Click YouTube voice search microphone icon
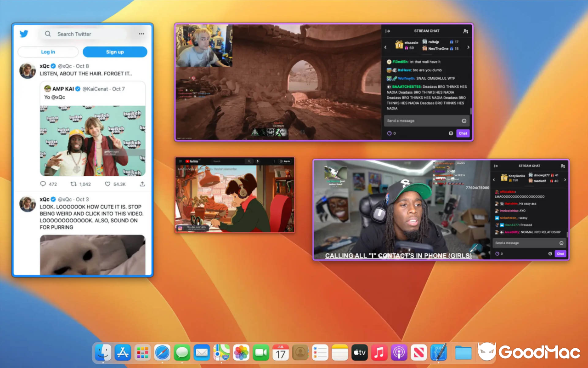Viewport: 588px width, 368px height. 258,161
